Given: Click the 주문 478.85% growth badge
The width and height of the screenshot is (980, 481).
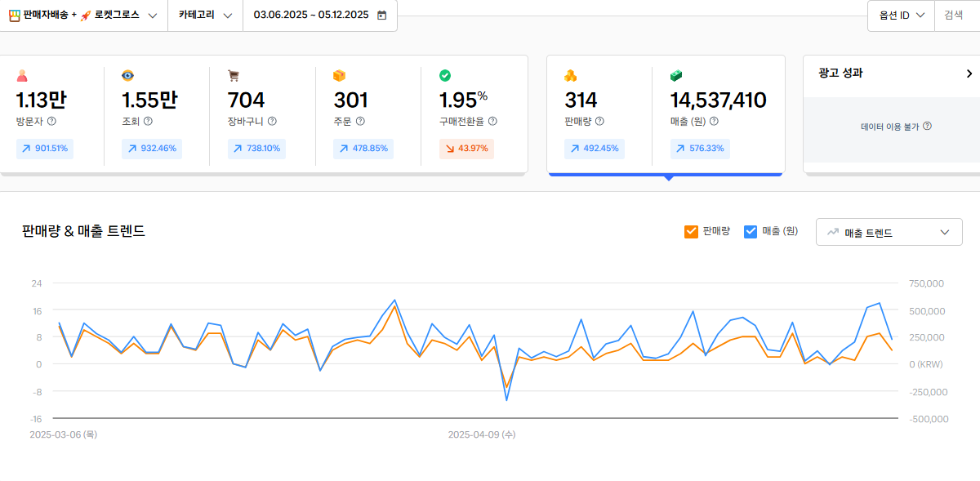Looking at the screenshot, I should (x=363, y=149).
